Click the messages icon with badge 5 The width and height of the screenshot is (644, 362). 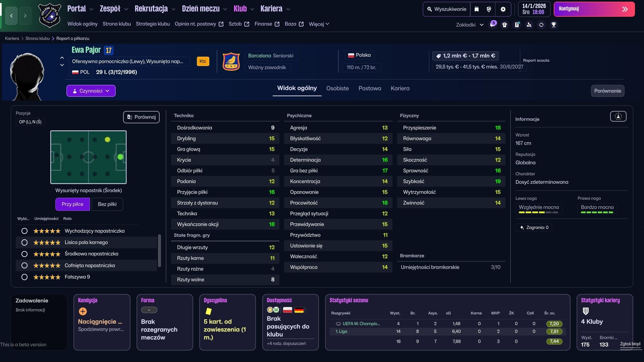492,25
